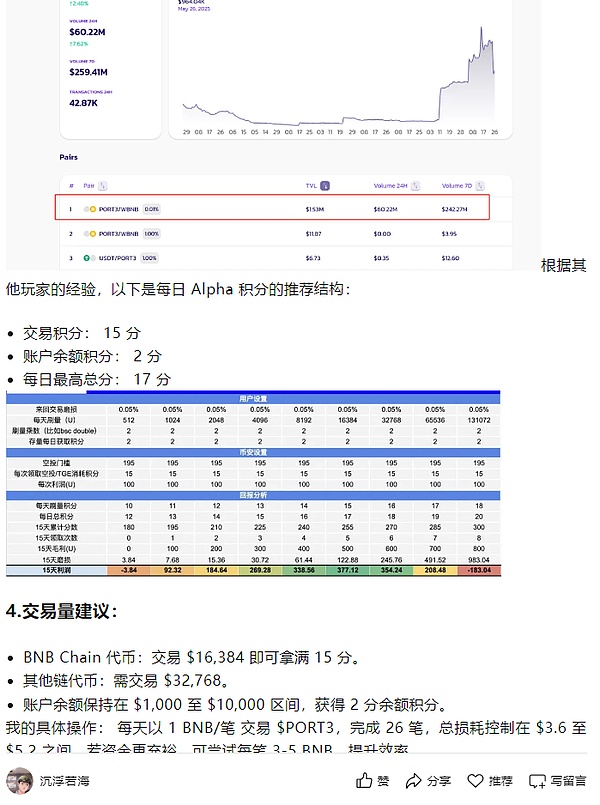Click the 0.01% fee badge

coord(151,209)
